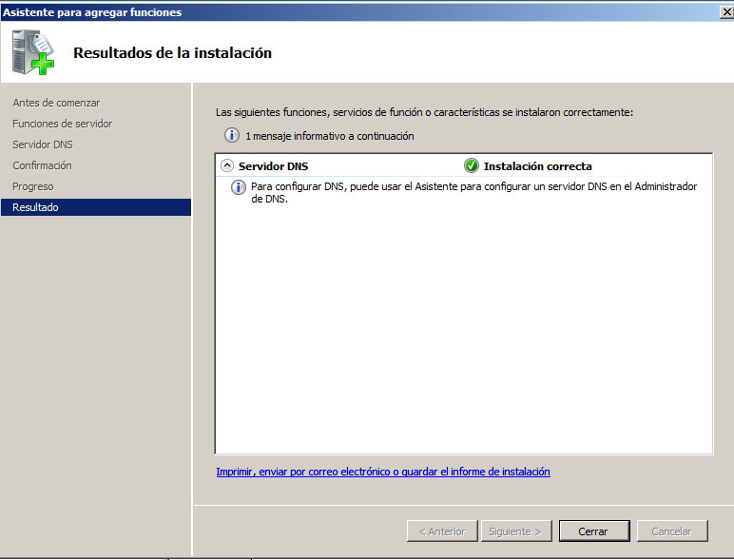Switch to the 'Progreso' step
Viewport: 734px width, 560px height.
click(33, 186)
